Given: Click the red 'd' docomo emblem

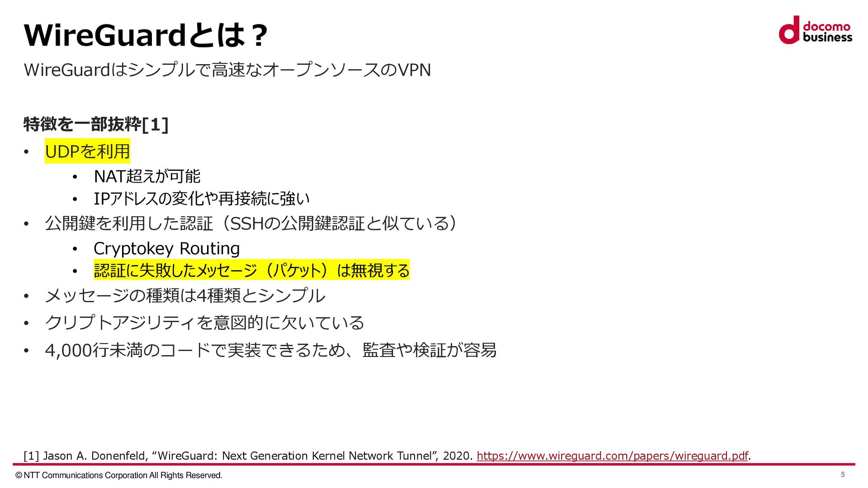Looking at the screenshot, I should (789, 31).
